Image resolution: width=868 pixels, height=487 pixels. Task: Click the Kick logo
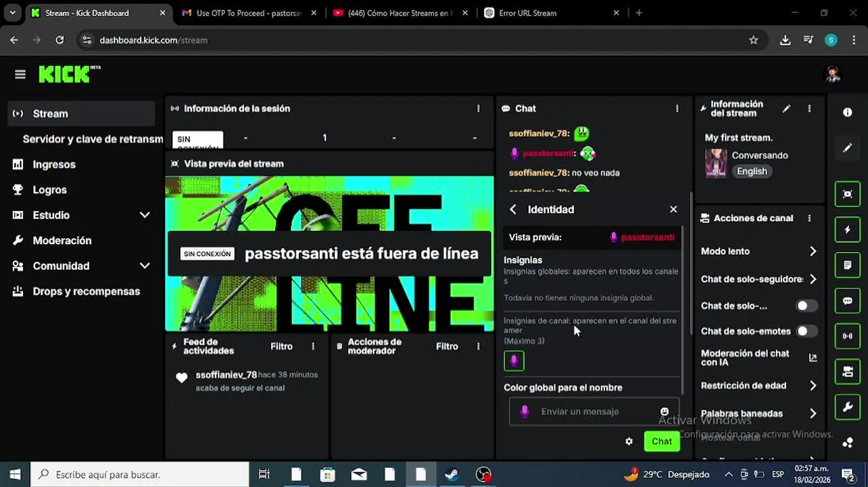69,74
